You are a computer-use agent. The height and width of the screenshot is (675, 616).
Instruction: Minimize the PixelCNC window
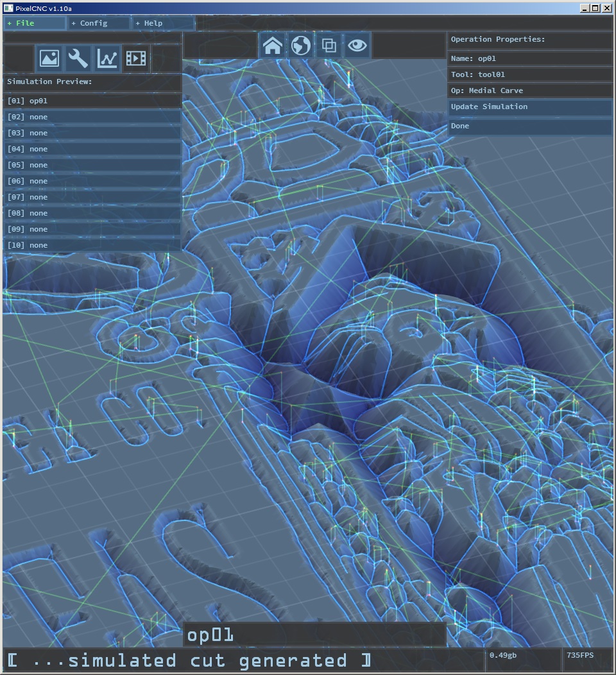coord(585,8)
